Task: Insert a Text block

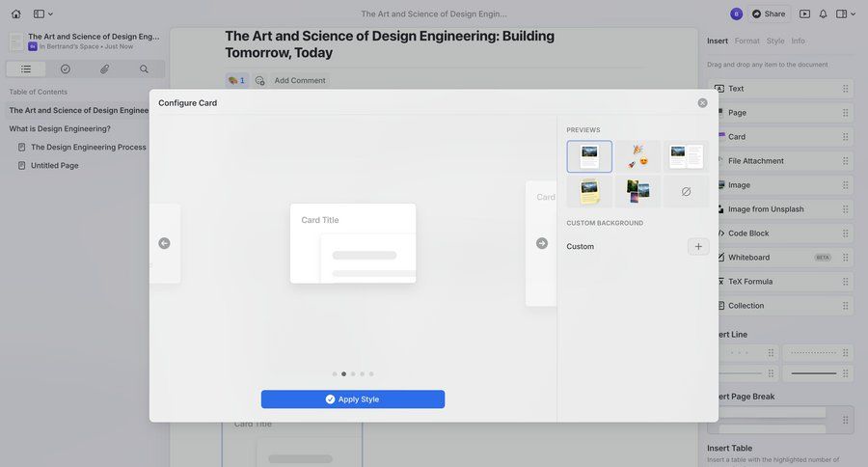Action: click(x=780, y=89)
